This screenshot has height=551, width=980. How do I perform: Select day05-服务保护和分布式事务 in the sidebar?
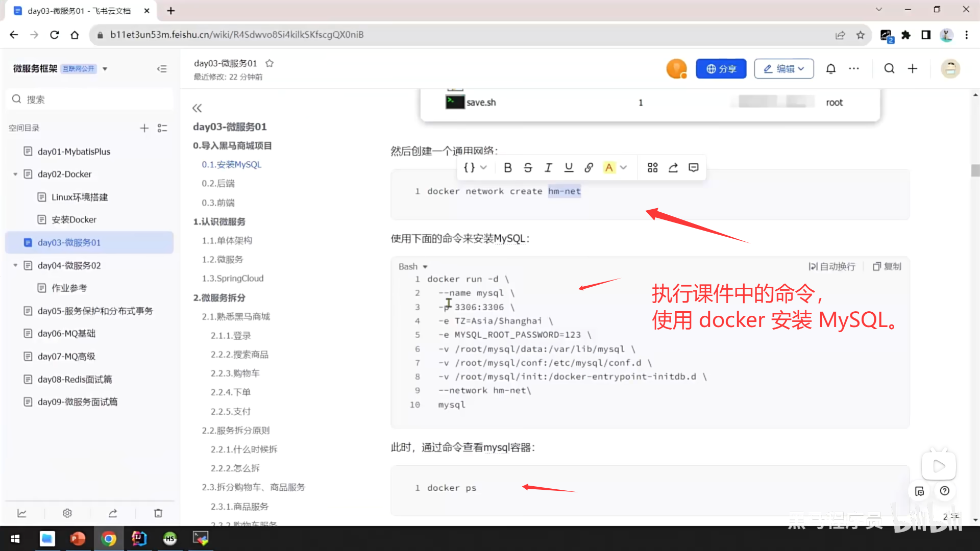[94, 311]
